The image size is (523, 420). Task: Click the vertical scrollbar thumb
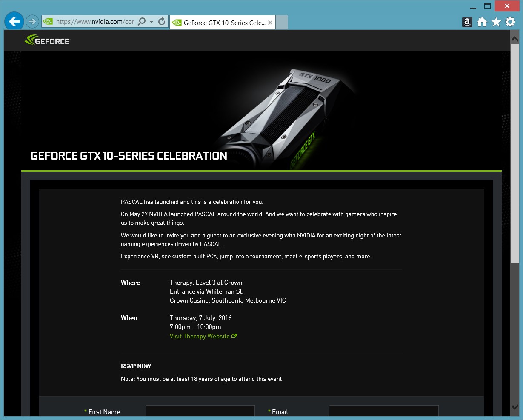(514, 154)
